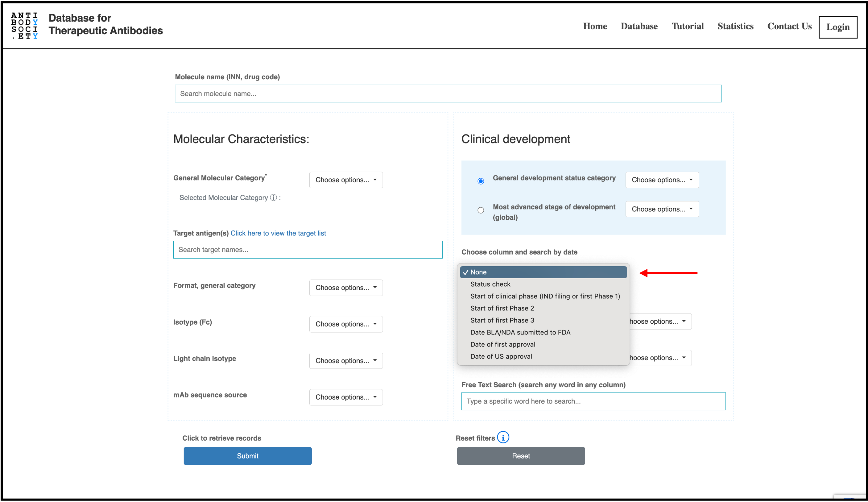Open the target list link

[x=278, y=233]
